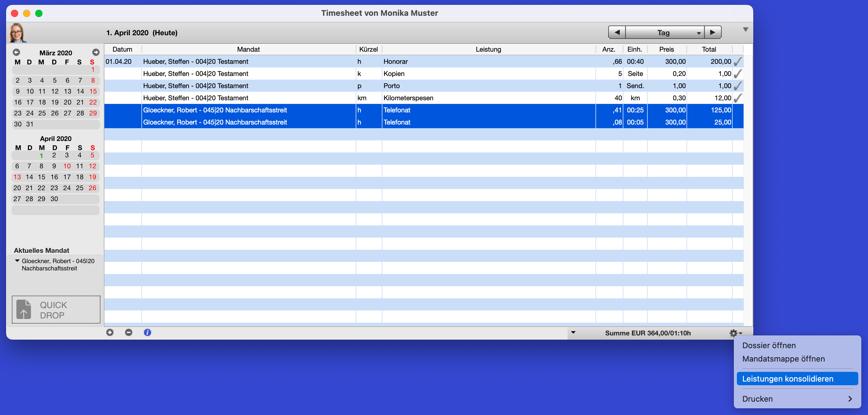Click the Quick Drop document icon
The width and height of the screenshot is (868, 415).
click(24, 309)
